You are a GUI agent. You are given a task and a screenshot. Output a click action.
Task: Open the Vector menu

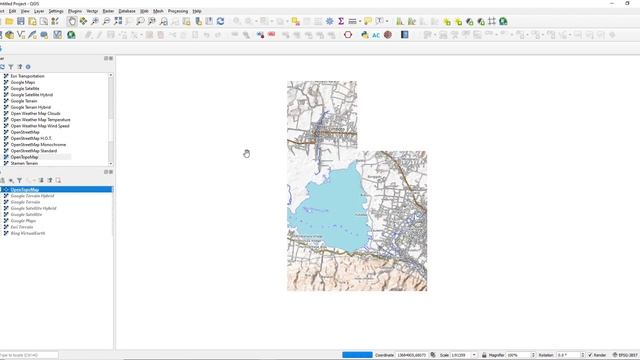point(92,11)
